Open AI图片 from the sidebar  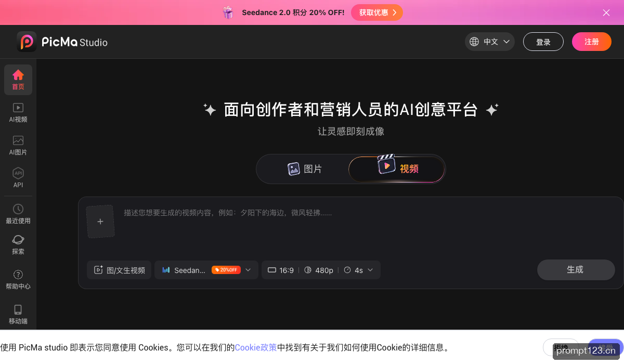coord(18,145)
